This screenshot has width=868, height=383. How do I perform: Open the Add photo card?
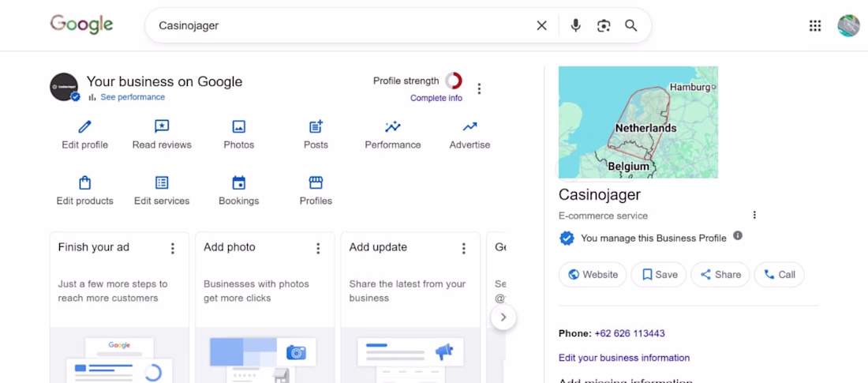point(264,308)
